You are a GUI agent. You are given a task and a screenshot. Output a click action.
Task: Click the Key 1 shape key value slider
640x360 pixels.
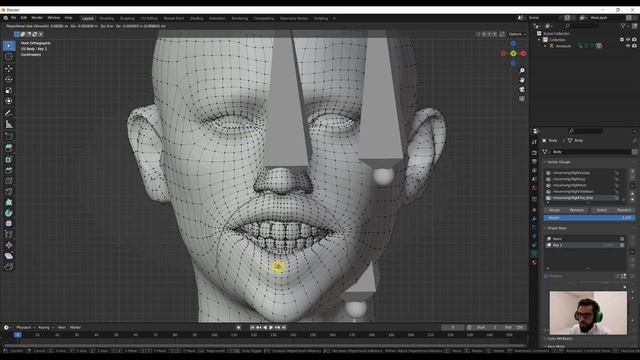[608, 245]
